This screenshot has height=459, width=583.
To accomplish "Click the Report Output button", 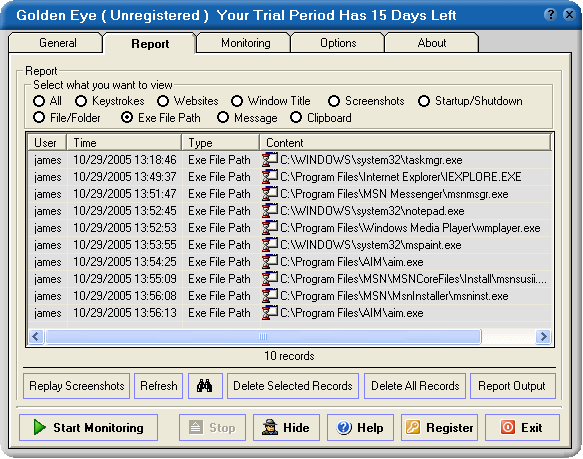I will coord(513,386).
